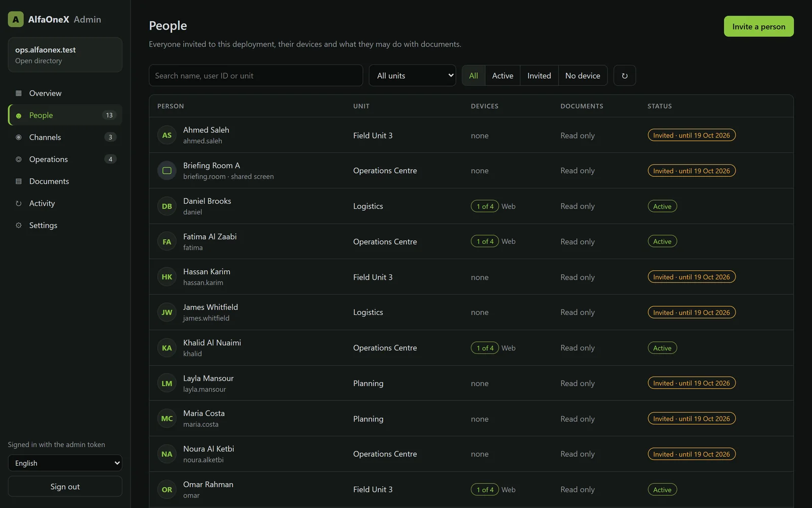Click James Whitfield's JW avatar
Screen dimensions: 812x508
[167, 312]
